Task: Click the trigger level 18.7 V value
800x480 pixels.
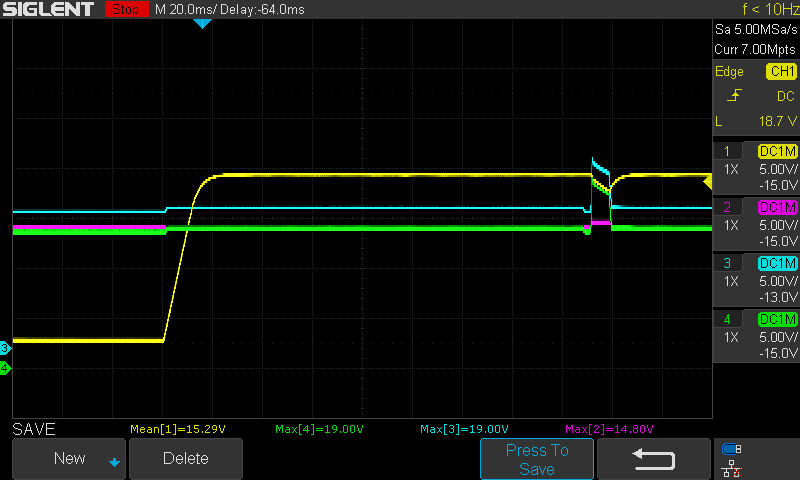Action: click(x=778, y=121)
